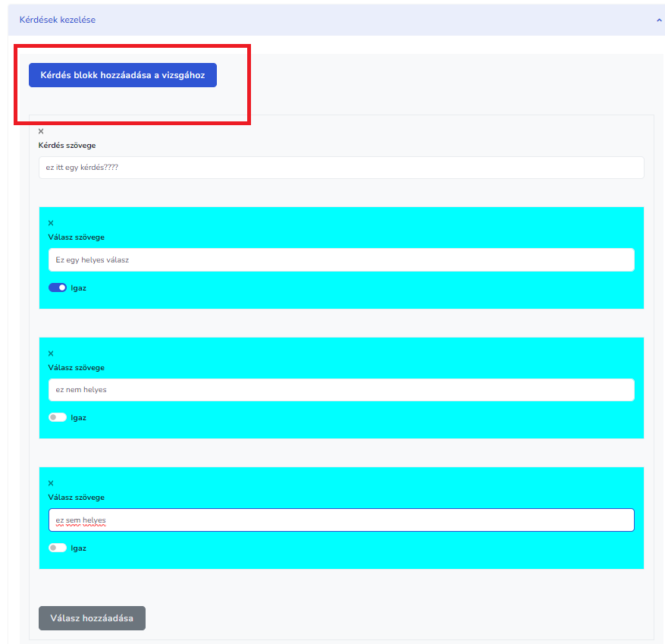The width and height of the screenshot is (665, 644).
Task: Click the gray 'Válasz hozzáadása' button
Action: [92, 618]
